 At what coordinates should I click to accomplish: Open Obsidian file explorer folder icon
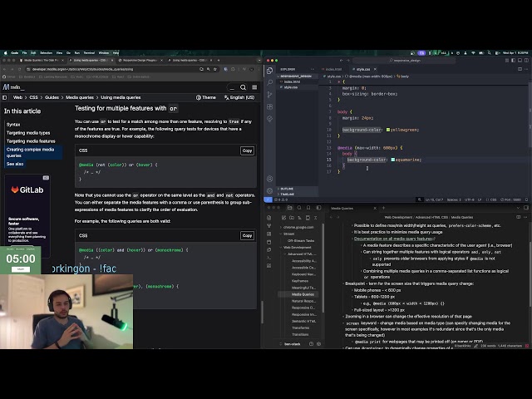pos(290,208)
